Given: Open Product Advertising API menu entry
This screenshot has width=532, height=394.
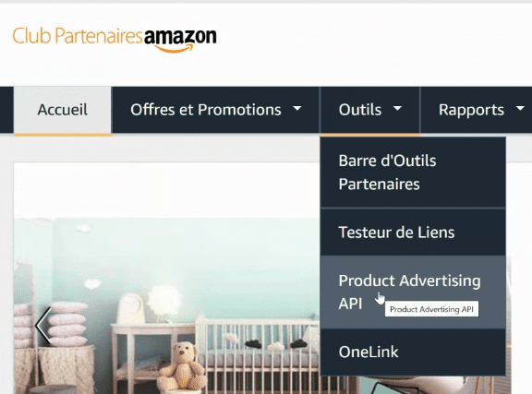Looking at the screenshot, I should pos(413,293).
